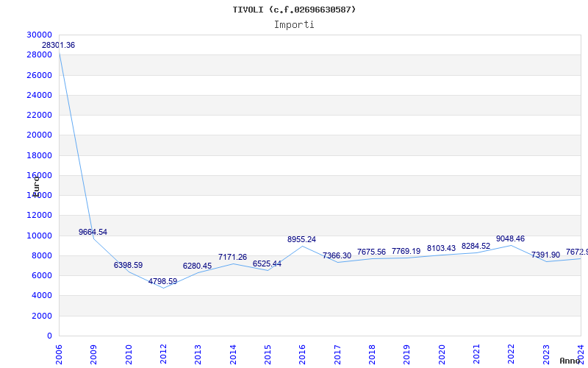Click the data label 6280.45

[x=197, y=266]
